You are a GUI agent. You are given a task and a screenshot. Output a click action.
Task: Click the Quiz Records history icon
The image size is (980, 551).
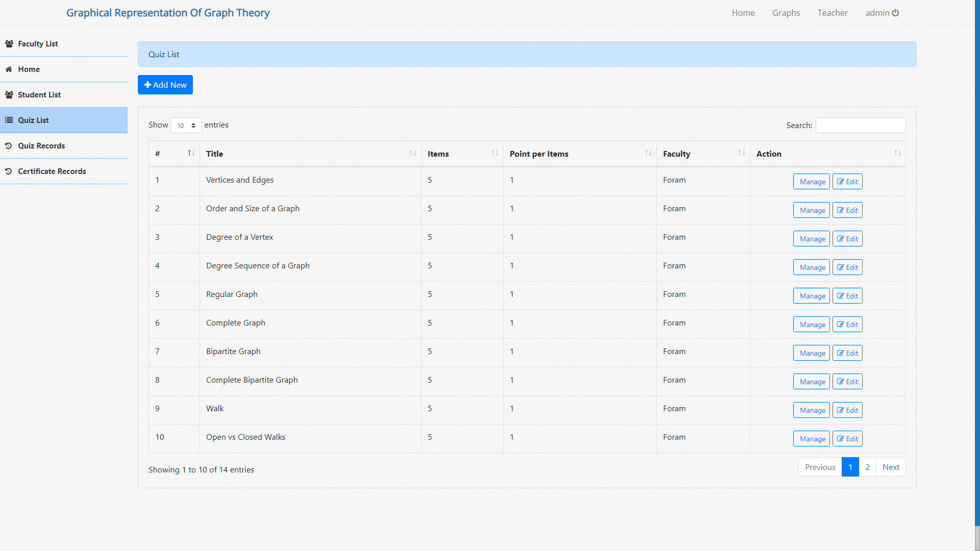click(x=9, y=146)
